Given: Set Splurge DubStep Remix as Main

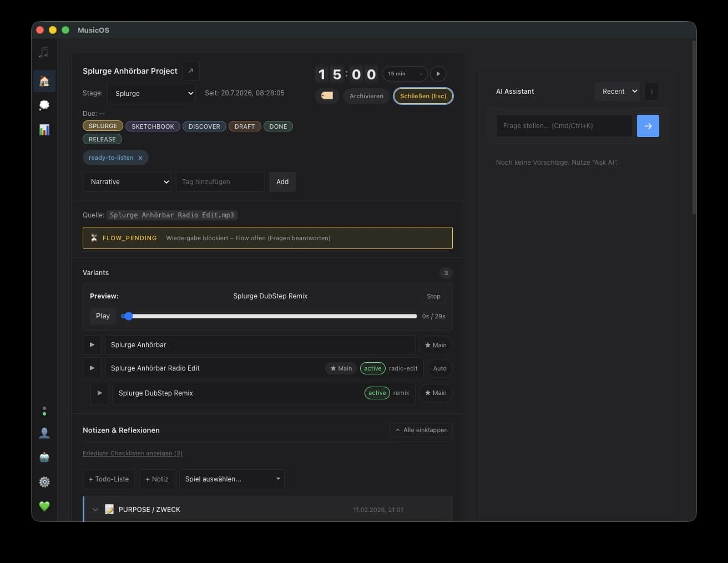Looking at the screenshot, I should (436, 393).
